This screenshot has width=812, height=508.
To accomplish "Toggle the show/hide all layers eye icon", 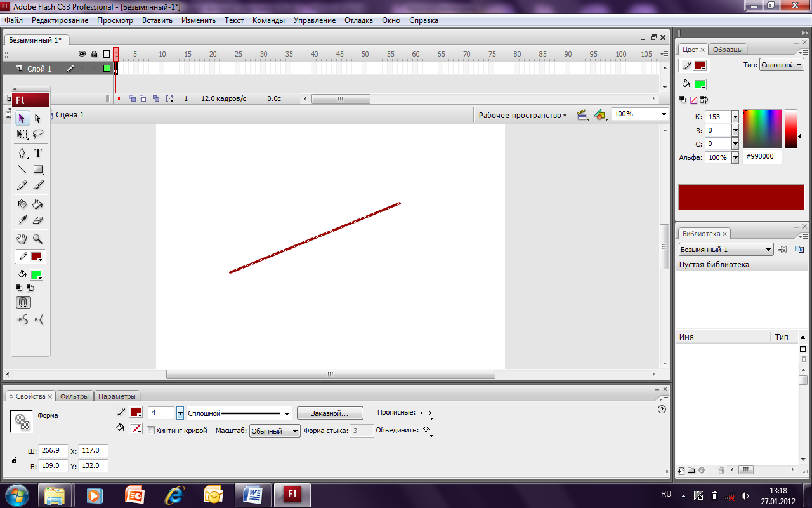I will (82, 54).
